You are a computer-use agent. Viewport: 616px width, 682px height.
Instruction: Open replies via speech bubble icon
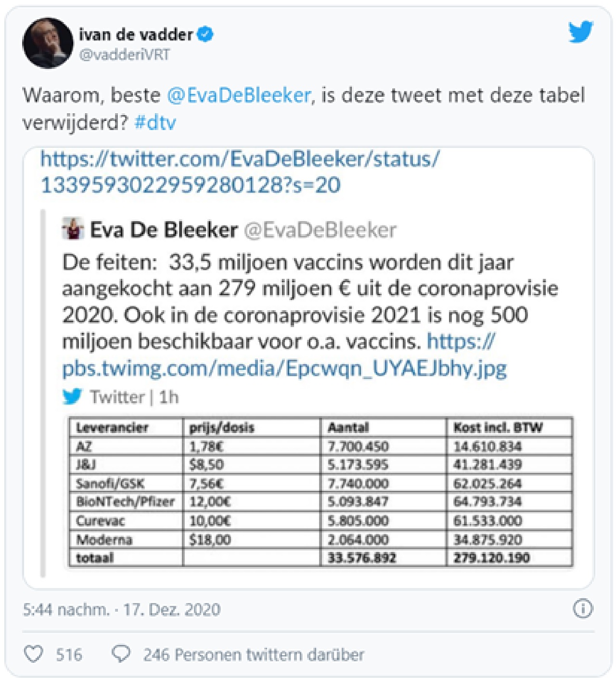pos(121,654)
